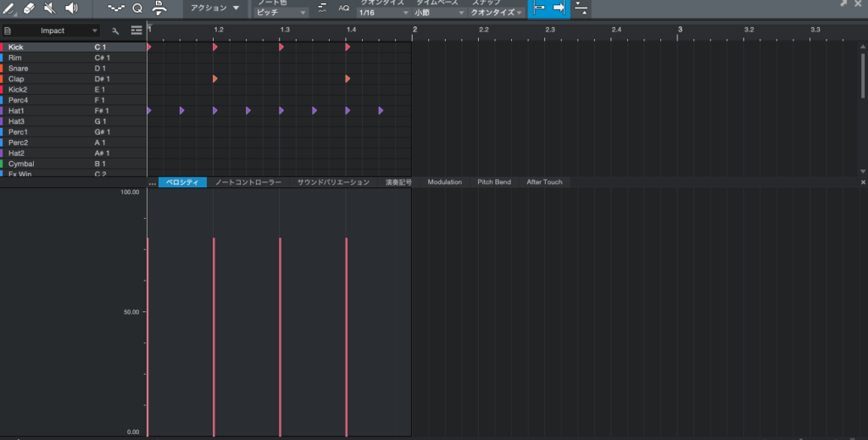The width and height of the screenshot is (868, 440).
Task: Open drum map settings wrench icon
Action: pos(115,31)
